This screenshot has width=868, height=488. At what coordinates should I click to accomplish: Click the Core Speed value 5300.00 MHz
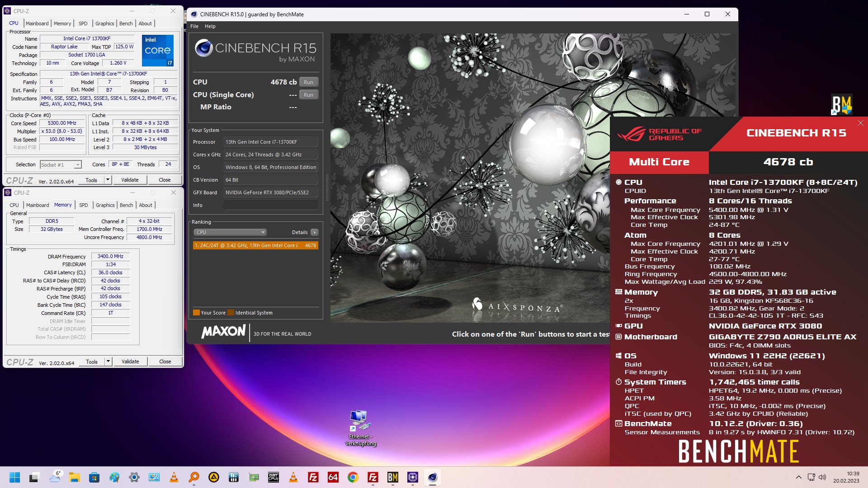pyautogui.click(x=62, y=123)
